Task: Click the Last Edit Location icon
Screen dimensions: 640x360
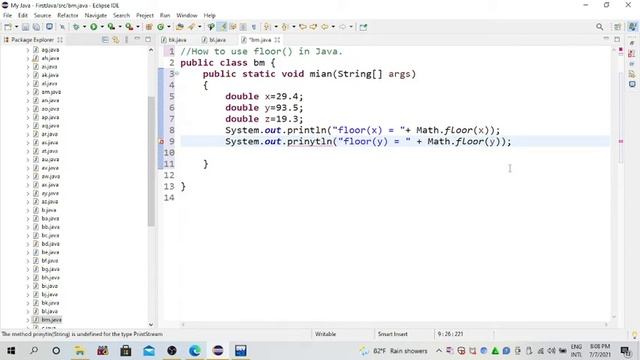Action: pos(302,27)
